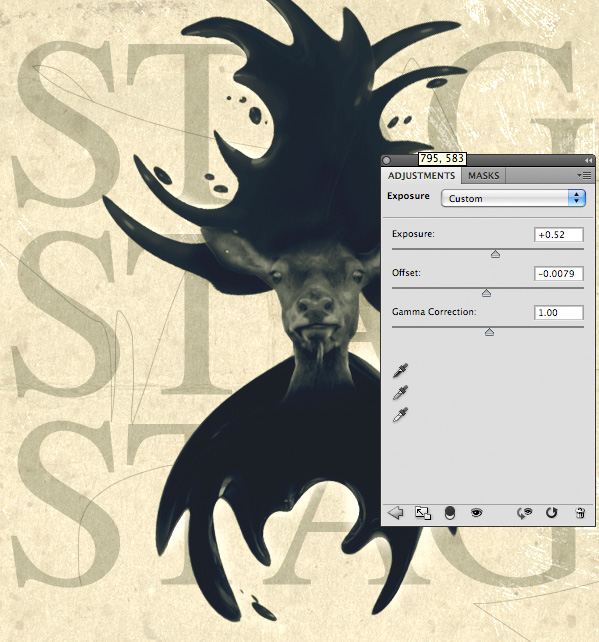Click the Offset slider handle
The image size is (599, 642).
[x=486, y=293]
